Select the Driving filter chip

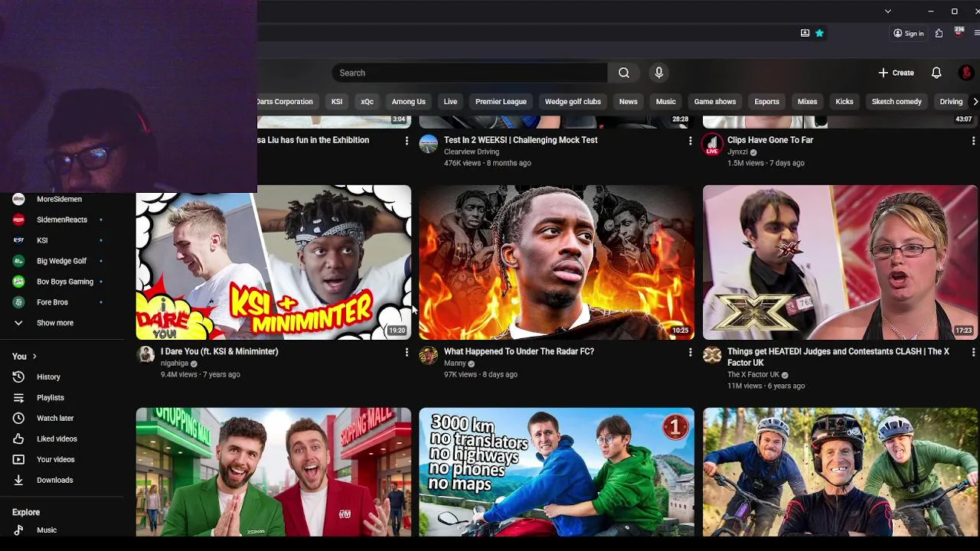coord(951,102)
